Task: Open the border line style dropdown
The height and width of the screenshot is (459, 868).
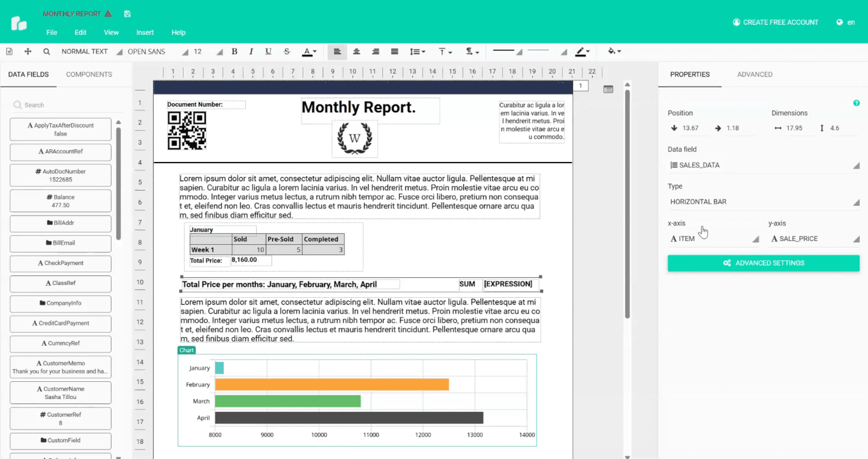Action: [x=507, y=52]
